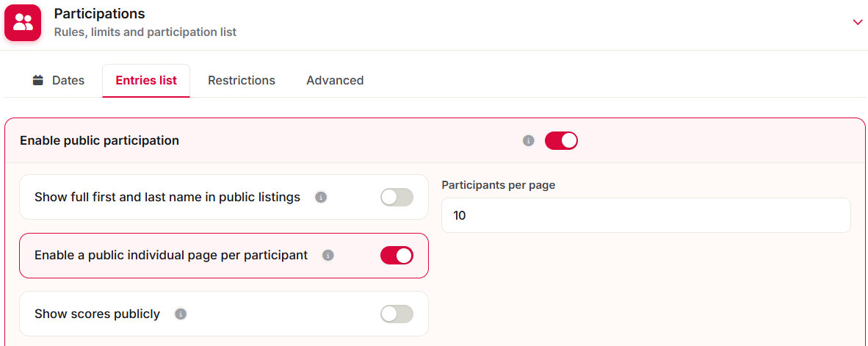Click info icon next to Show scores publicly

click(181, 314)
